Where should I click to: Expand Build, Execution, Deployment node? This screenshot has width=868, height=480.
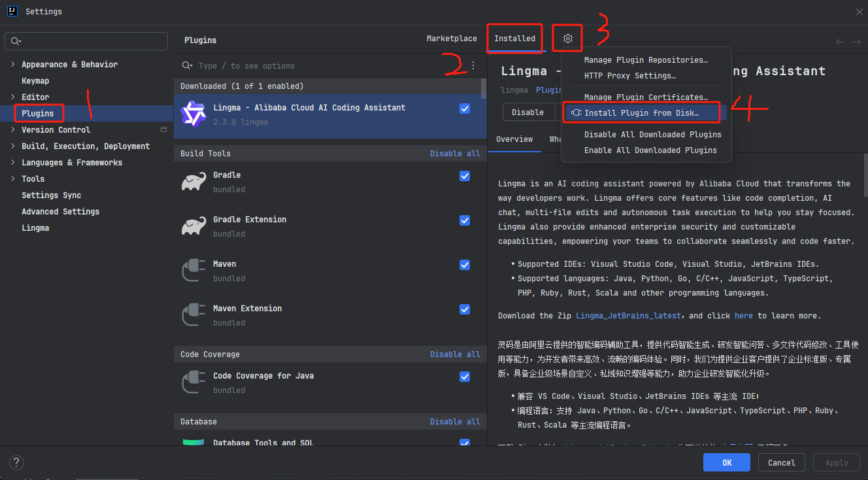[13, 146]
